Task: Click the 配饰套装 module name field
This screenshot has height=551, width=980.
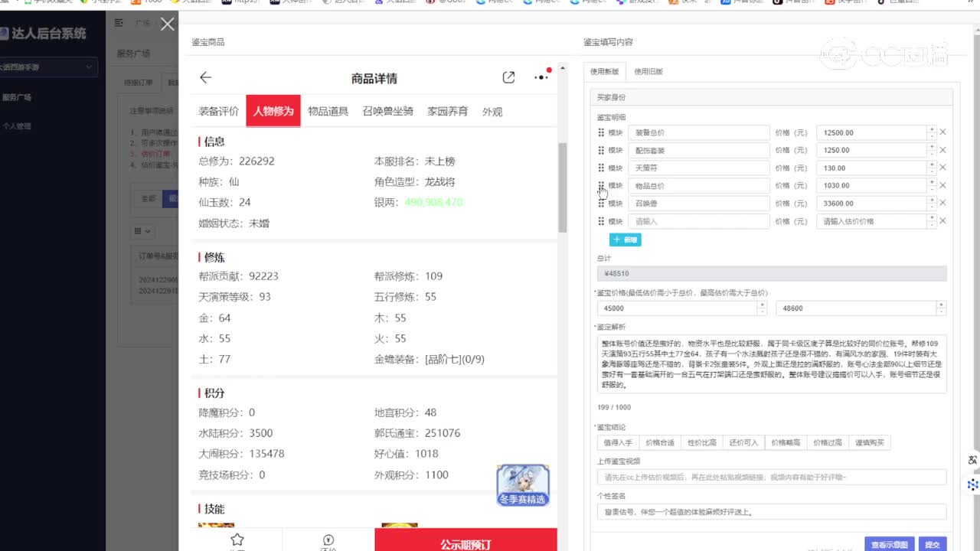Action: pyautogui.click(x=698, y=150)
